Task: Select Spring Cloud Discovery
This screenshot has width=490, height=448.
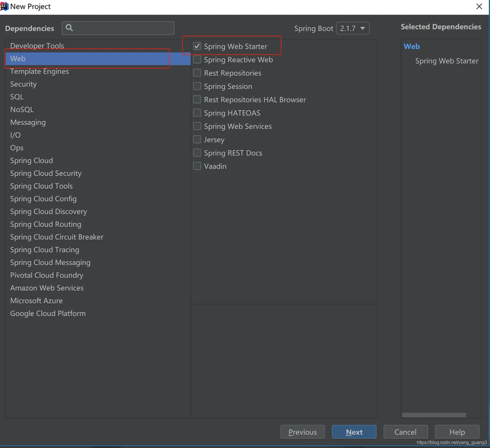Action: [98, 212]
